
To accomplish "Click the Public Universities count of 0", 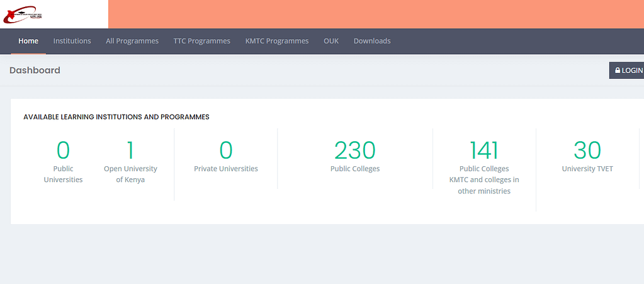I will 63,151.
